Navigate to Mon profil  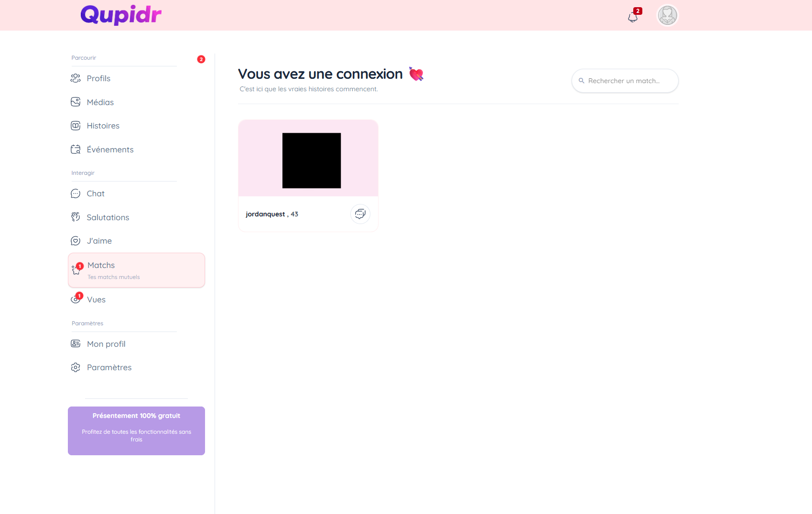tap(106, 344)
